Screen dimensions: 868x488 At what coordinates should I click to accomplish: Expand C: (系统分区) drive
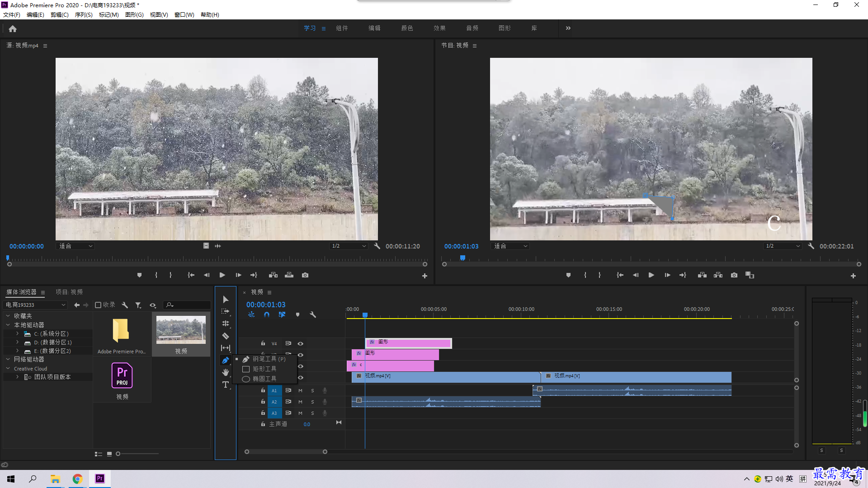click(x=17, y=333)
